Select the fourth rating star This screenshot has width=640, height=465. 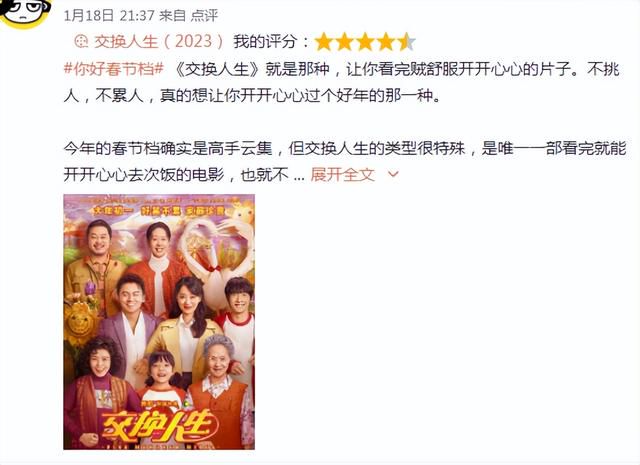coord(386,42)
